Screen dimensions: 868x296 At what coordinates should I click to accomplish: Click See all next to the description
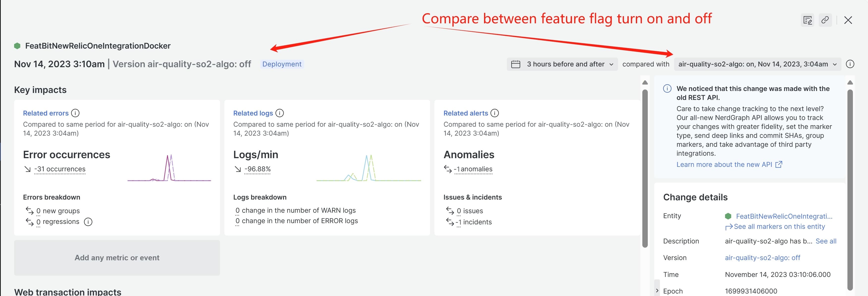[826, 241]
